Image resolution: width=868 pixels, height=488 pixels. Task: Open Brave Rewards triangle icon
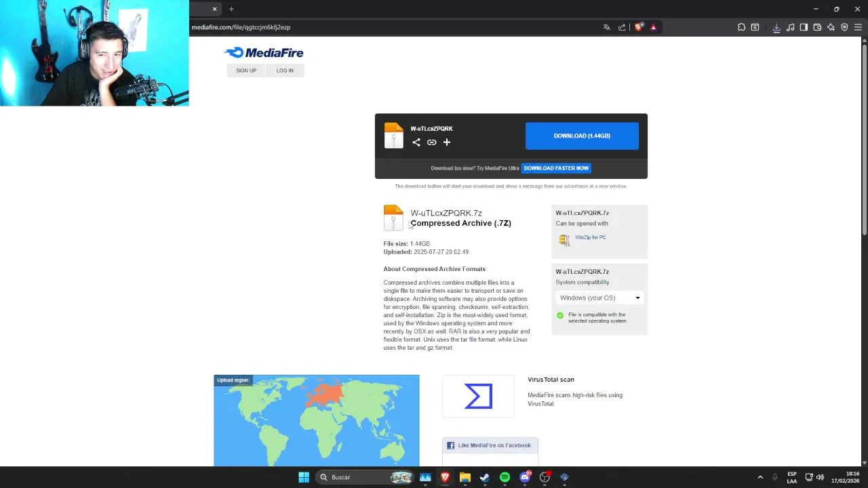[x=653, y=27]
